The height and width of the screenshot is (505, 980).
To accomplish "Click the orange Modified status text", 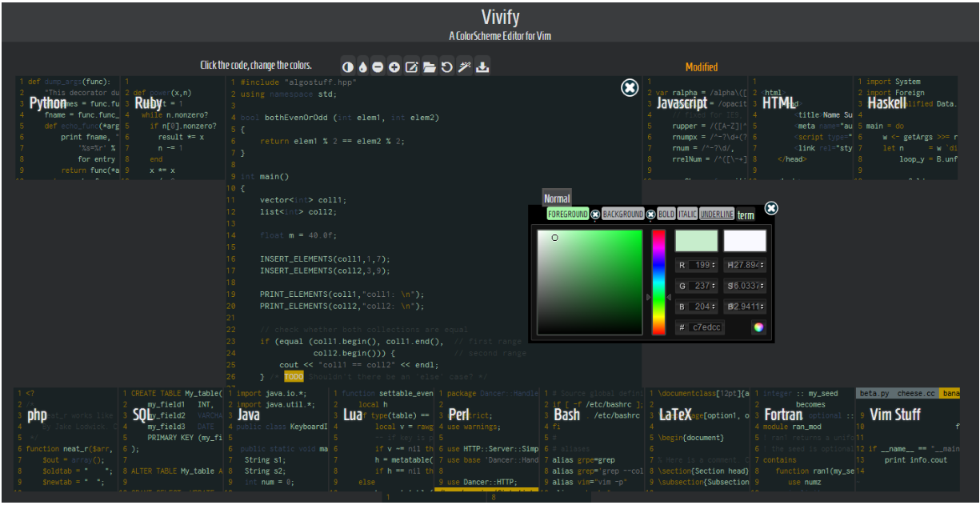I will point(702,67).
